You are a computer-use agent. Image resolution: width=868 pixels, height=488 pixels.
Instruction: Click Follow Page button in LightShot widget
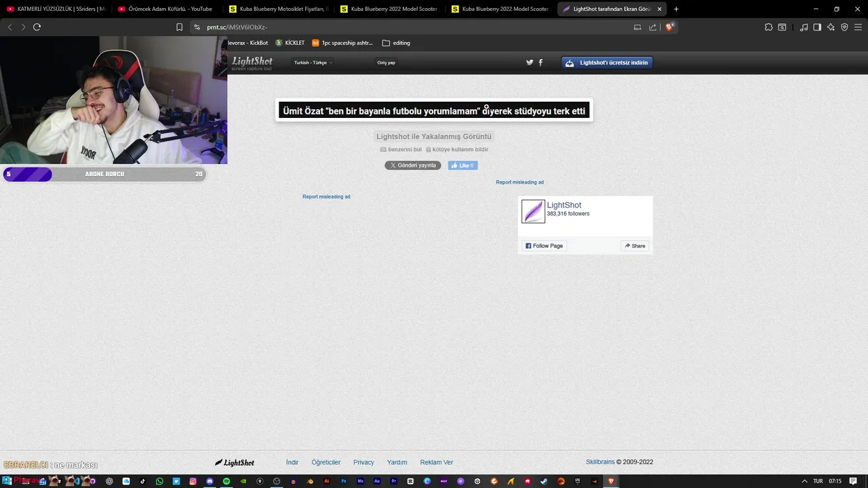[x=544, y=246]
